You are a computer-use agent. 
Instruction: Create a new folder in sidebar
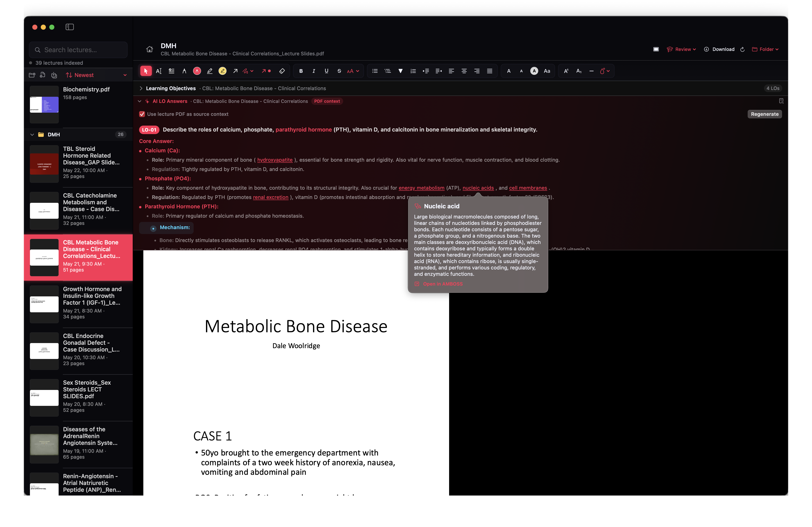tap(32, 75)
